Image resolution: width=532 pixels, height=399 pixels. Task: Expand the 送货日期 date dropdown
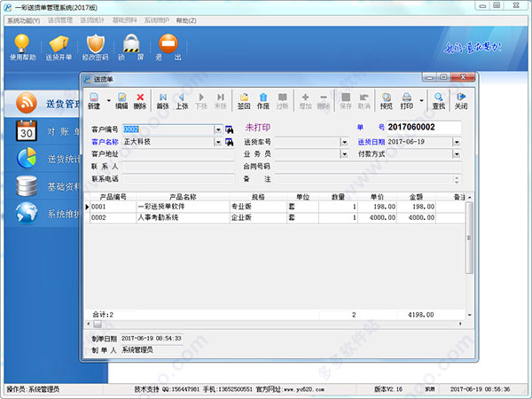457,142
